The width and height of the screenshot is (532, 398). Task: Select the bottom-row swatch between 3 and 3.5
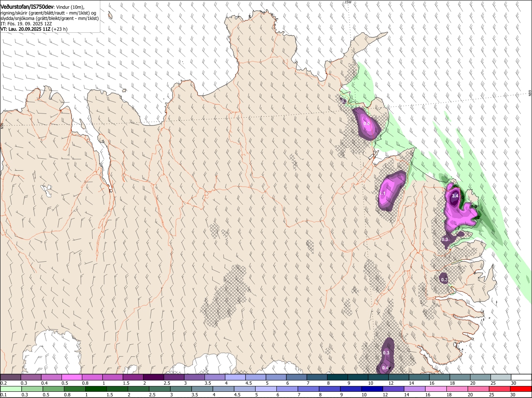(181, 389)
